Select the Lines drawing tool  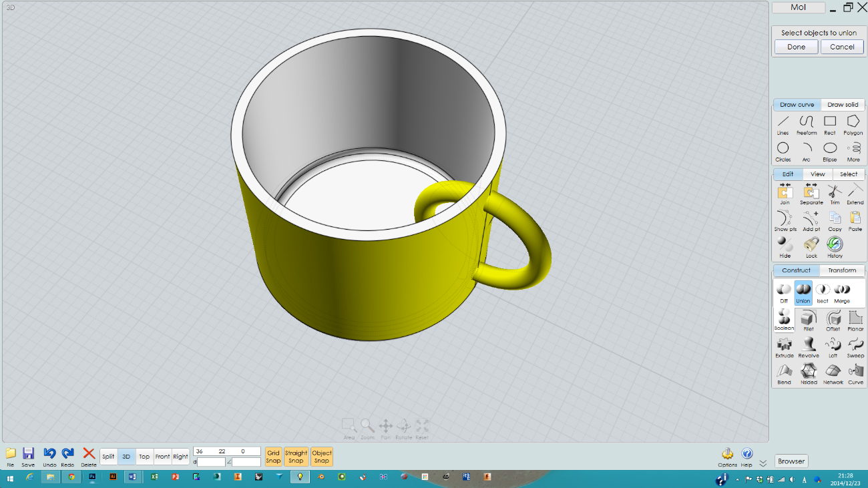point(783,124)
